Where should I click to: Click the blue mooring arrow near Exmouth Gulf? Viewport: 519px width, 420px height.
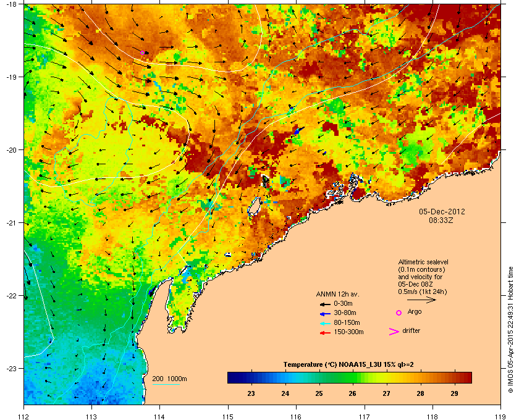click(152, 290)
